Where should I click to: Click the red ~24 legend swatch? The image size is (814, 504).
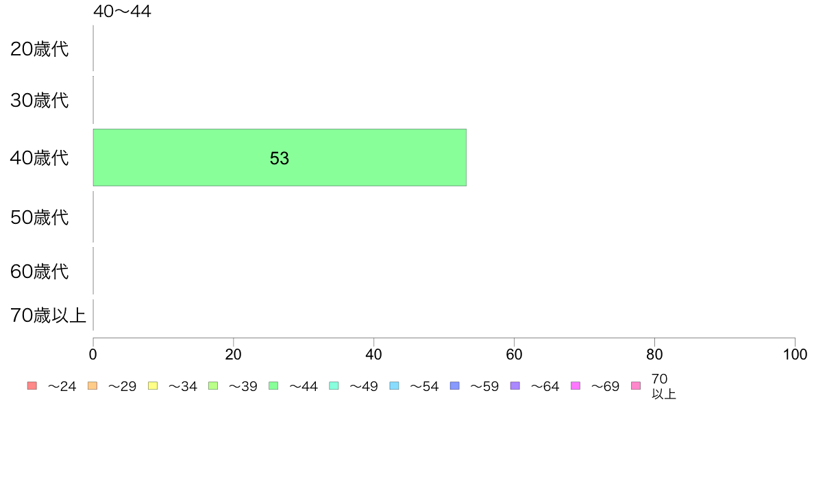tap(32, 386)
